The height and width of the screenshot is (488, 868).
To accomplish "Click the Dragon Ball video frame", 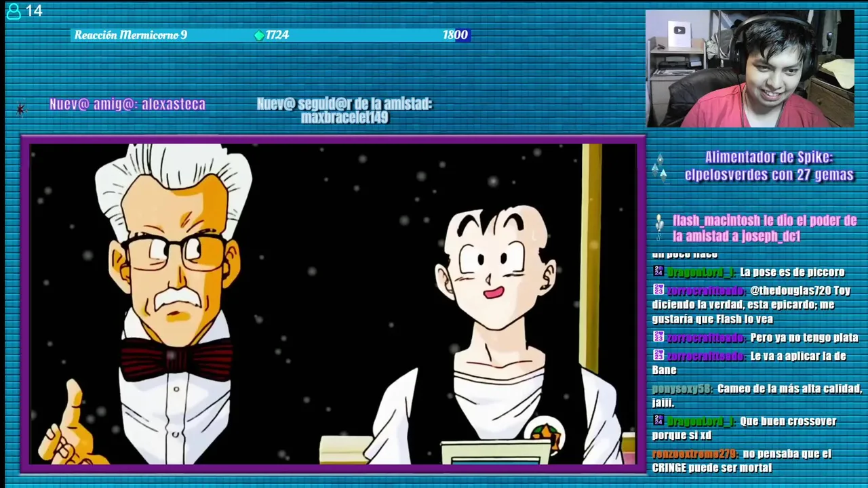I will pos(333,304).
